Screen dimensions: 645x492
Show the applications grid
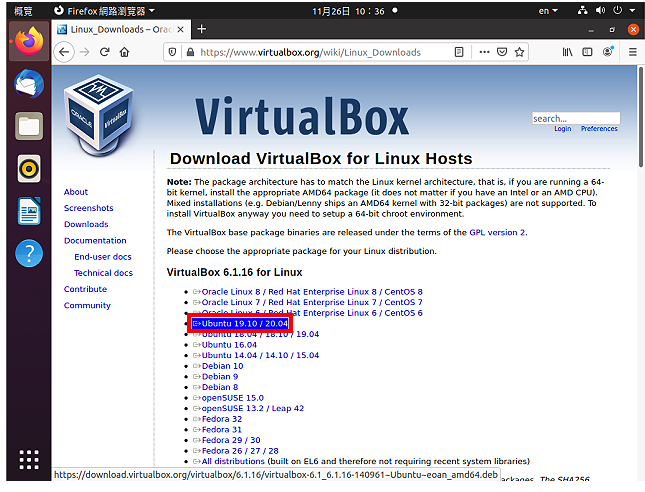tap(29, 460)
